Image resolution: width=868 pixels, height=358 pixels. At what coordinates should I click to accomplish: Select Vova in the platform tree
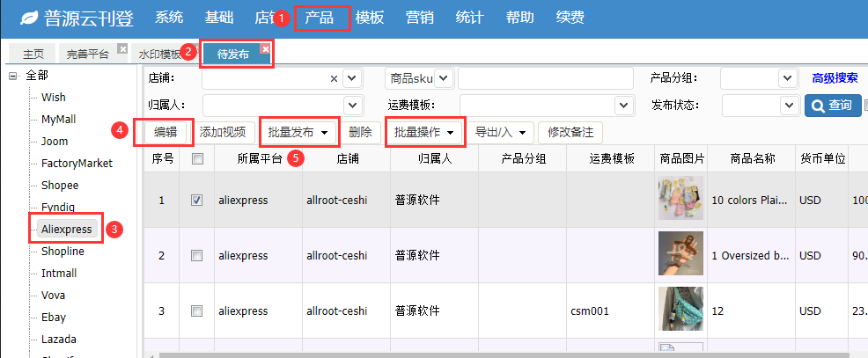point(53,296)
